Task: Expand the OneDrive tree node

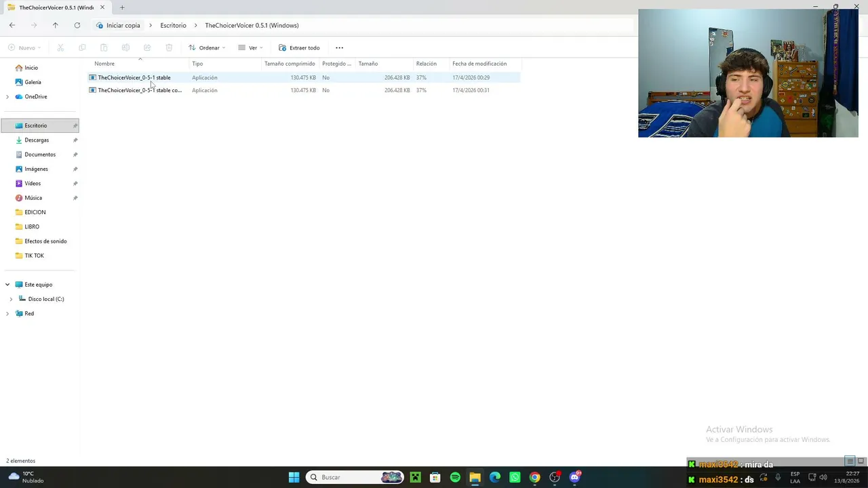Action: pyautogui.click(x=7, y=97)
